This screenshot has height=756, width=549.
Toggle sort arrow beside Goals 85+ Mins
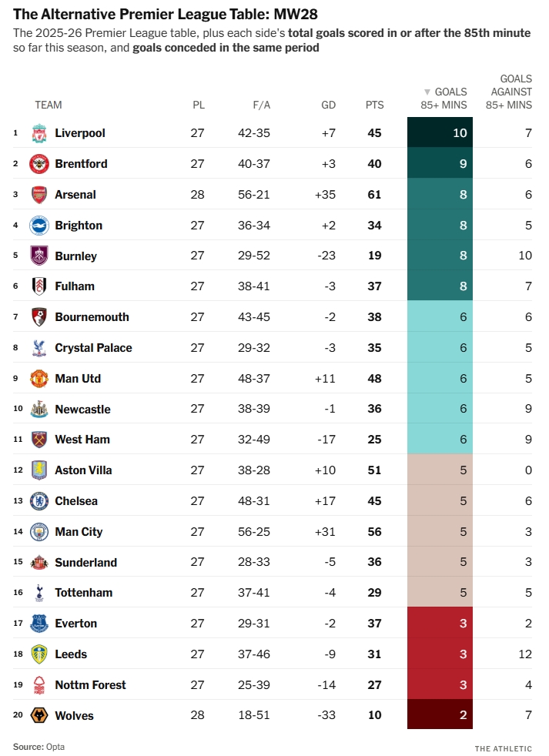[427, 92]
